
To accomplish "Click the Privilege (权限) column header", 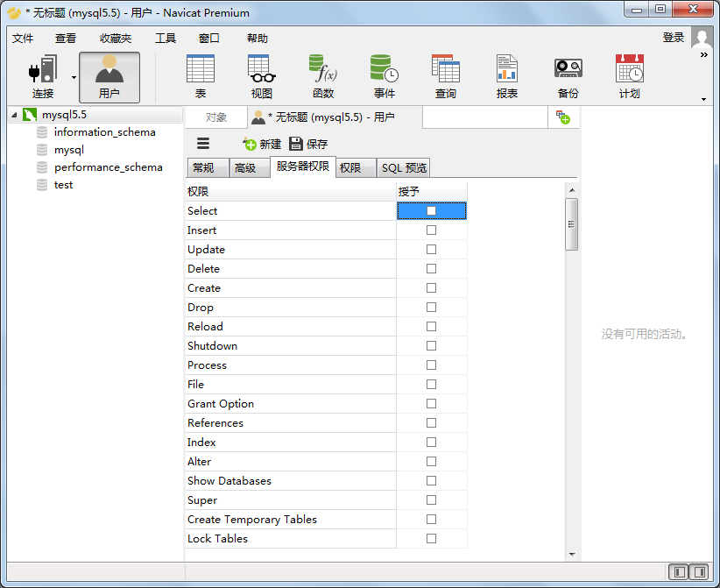I will pyautogui.click(x=291, y=192).
